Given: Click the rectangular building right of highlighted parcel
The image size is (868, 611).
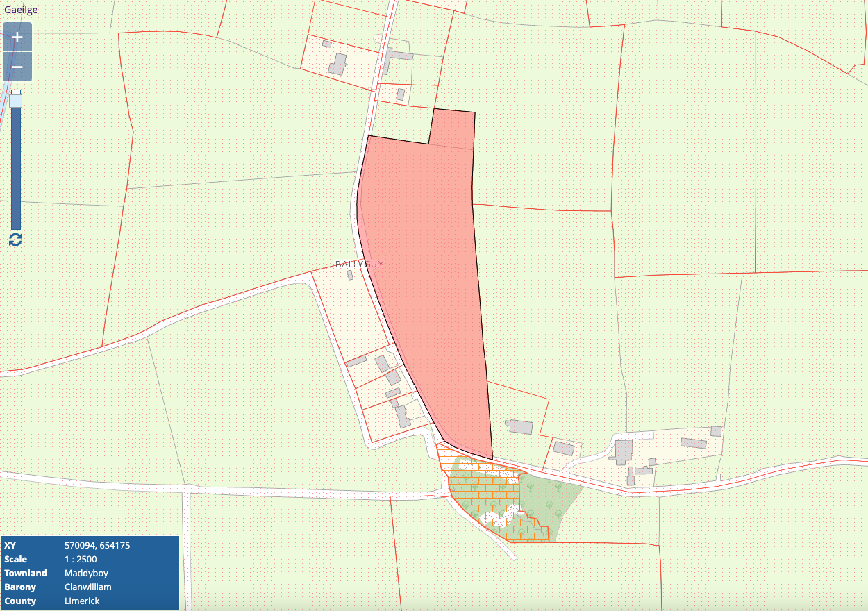Looking at the screenshot, I should 519,426.
